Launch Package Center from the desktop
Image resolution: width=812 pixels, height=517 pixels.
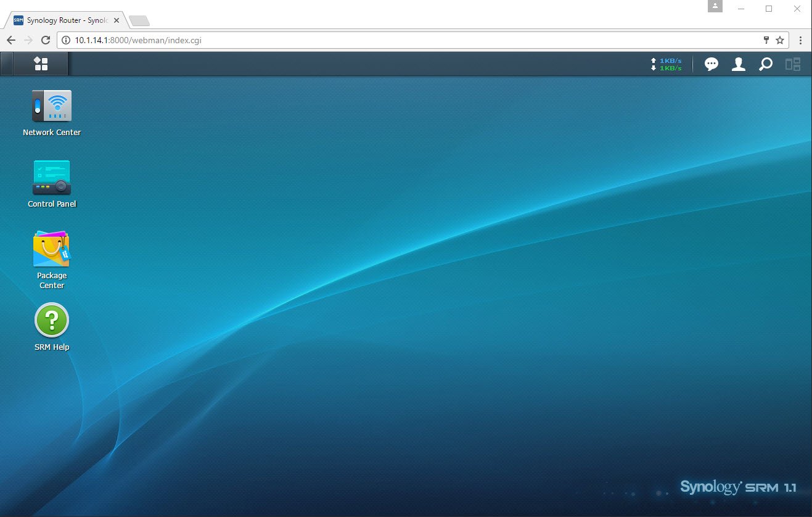click(52, 249)
